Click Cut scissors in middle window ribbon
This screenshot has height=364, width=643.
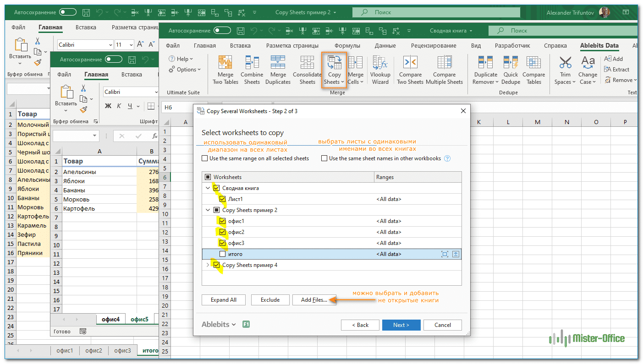point(83,88)
